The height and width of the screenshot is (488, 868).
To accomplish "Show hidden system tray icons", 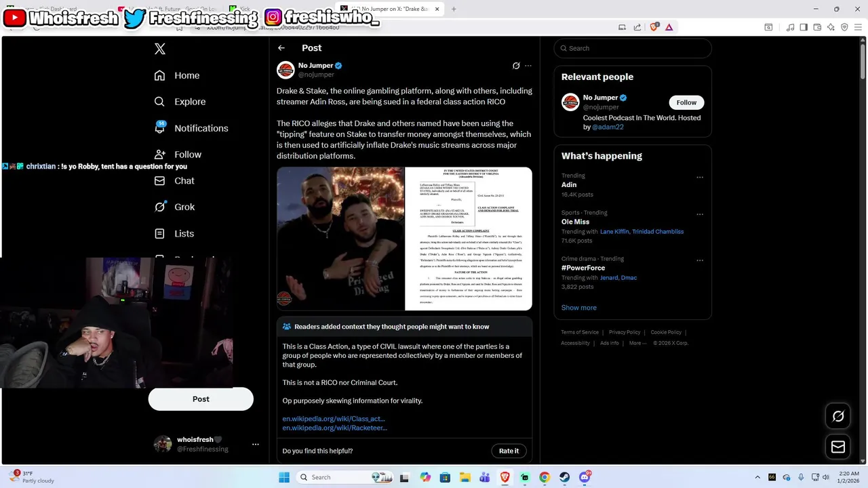I will point(757,477).
